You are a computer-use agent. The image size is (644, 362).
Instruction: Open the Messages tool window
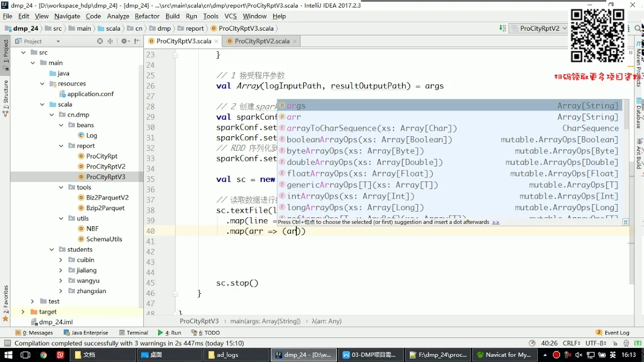(x=34, y=332)
